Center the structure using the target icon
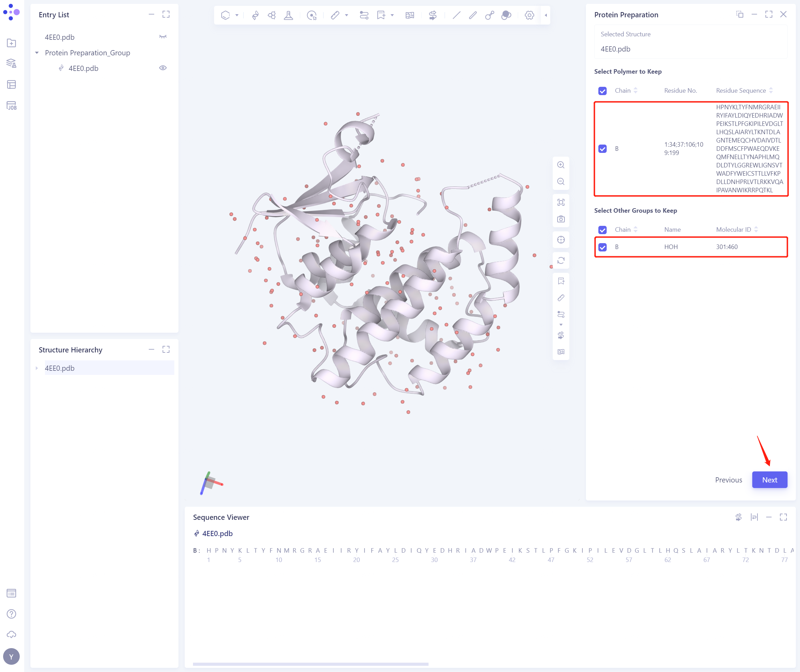Viewport: 800px width, 672px height. [x=561, y=240]
